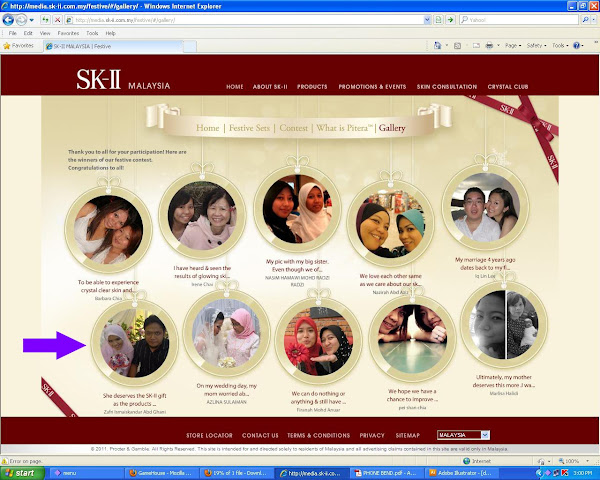The height and width of the screenshot is (480, 600).
Task: Open PRODUCTS navigation link
Action: (x=312, y=87)
